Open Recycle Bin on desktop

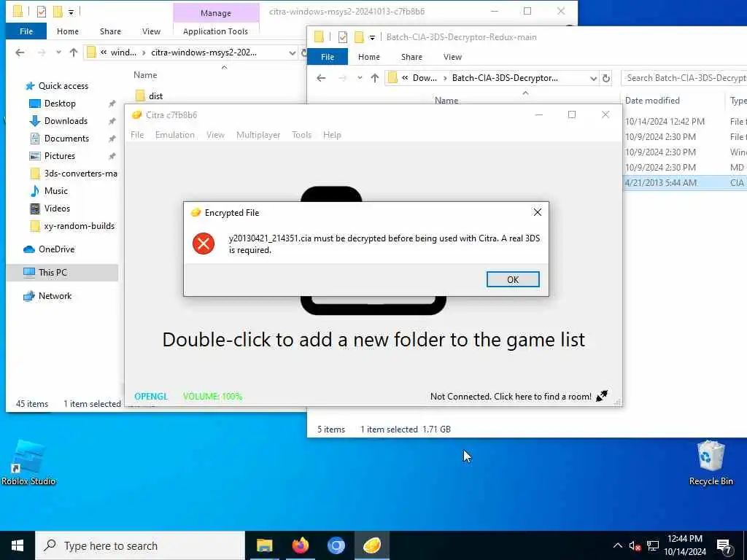coord(711,463)
